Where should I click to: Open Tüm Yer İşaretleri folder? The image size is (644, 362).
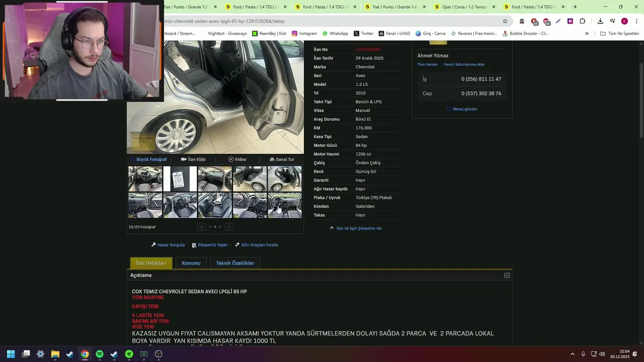coord(620,33)
